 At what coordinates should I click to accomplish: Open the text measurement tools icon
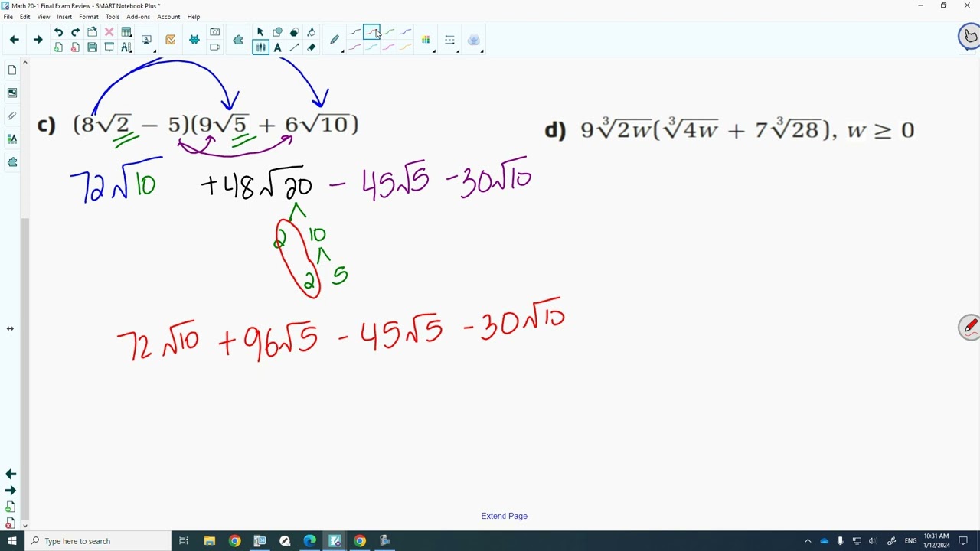coord(126,47)
